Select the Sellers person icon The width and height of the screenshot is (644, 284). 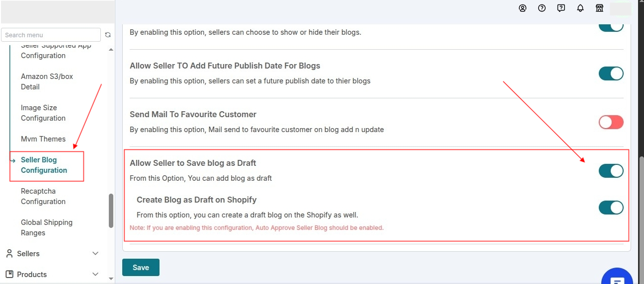point(9,254)
